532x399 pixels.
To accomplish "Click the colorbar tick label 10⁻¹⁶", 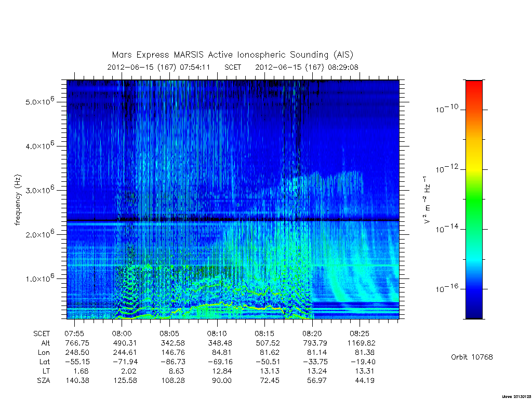I will [447, 288].
